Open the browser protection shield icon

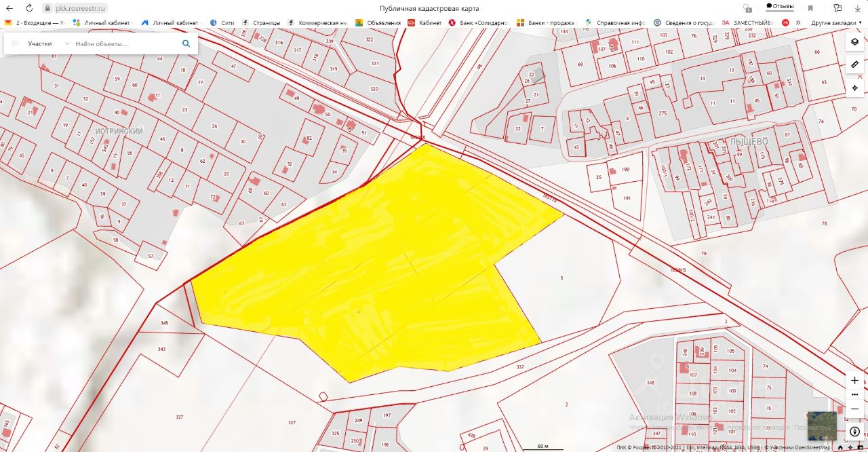click(747, 8)
